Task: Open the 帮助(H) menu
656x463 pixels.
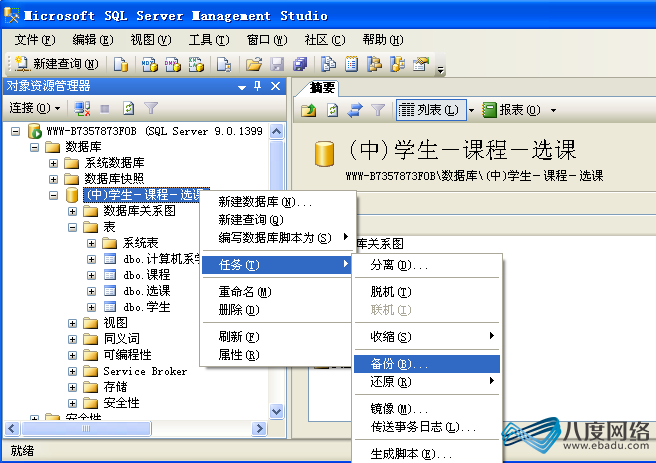Action: [x=383, y=40]
